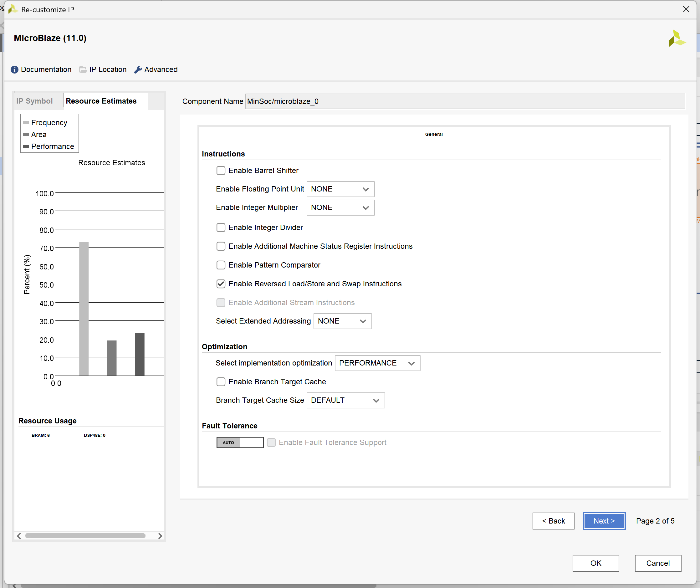Check Enable Additional Machine Status Register Instructions

click(221, 246)
